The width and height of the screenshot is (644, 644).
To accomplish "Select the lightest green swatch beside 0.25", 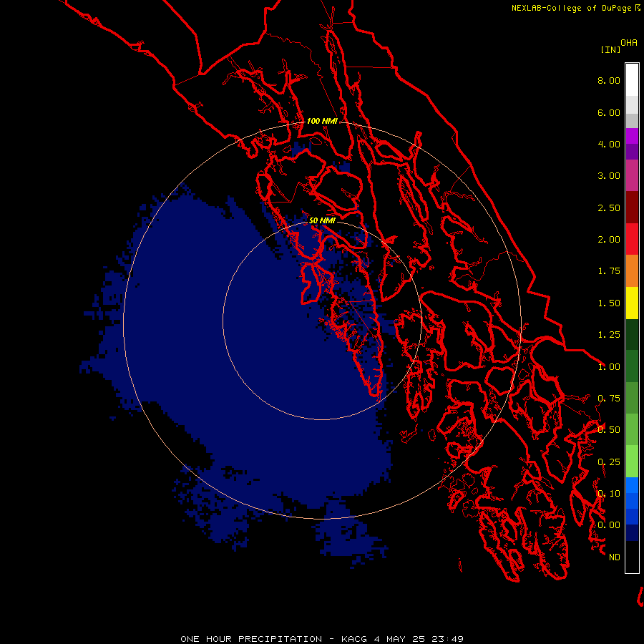I will pyautogui.click(x=632, y=462).
